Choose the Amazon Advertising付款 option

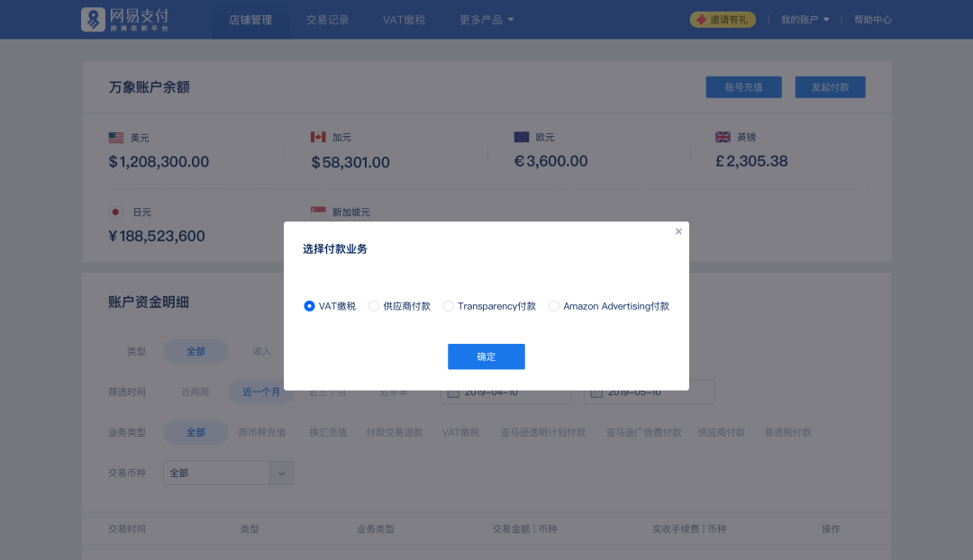(x=554, y=306)
